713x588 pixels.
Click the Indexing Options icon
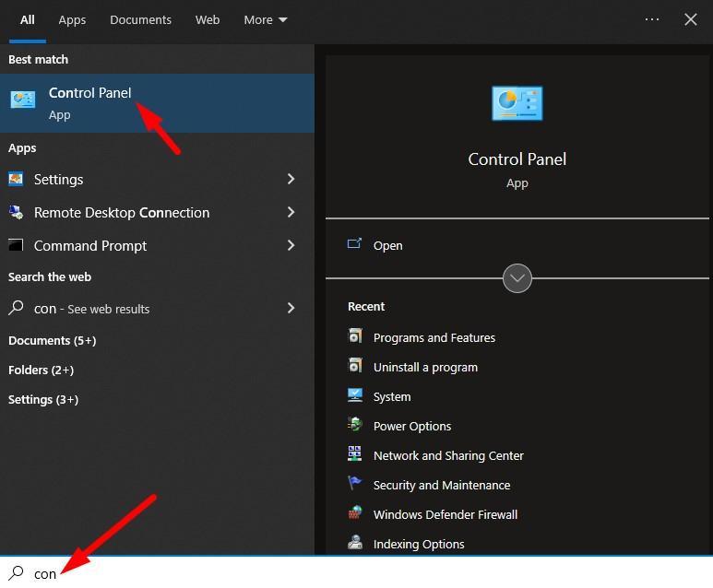(355, 543)
